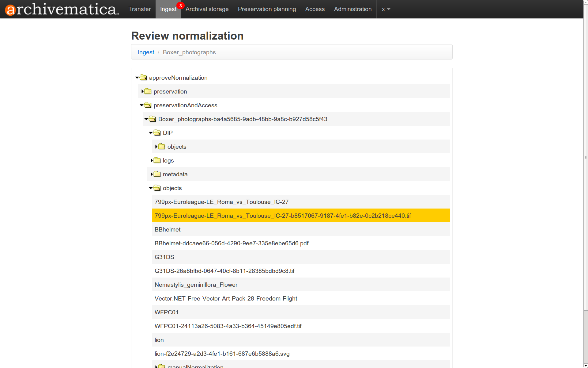
Task: Click the closed folder icon next to preservation
Action: point(148,91)
